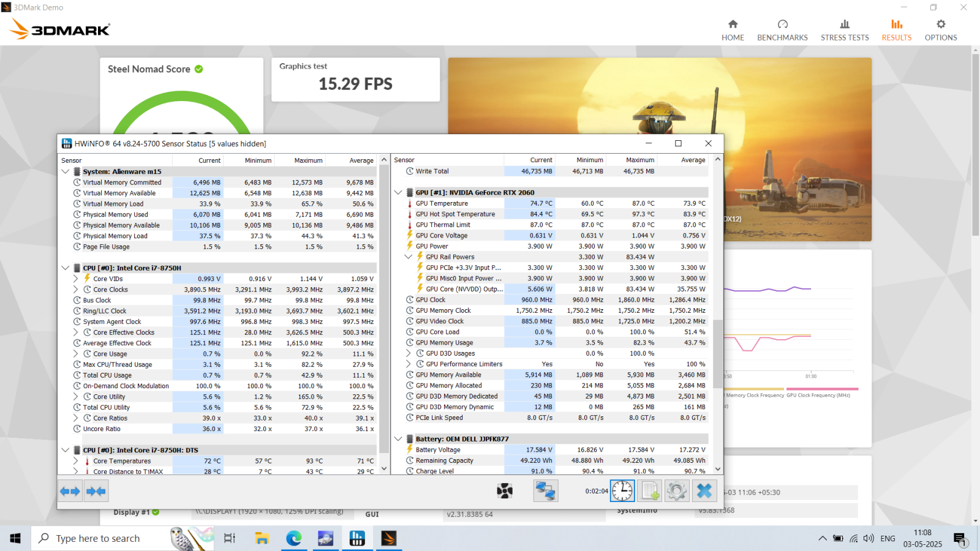Select PCIe Link Speed row
This screenshot has width=980, height=551.
coord(556,418)
